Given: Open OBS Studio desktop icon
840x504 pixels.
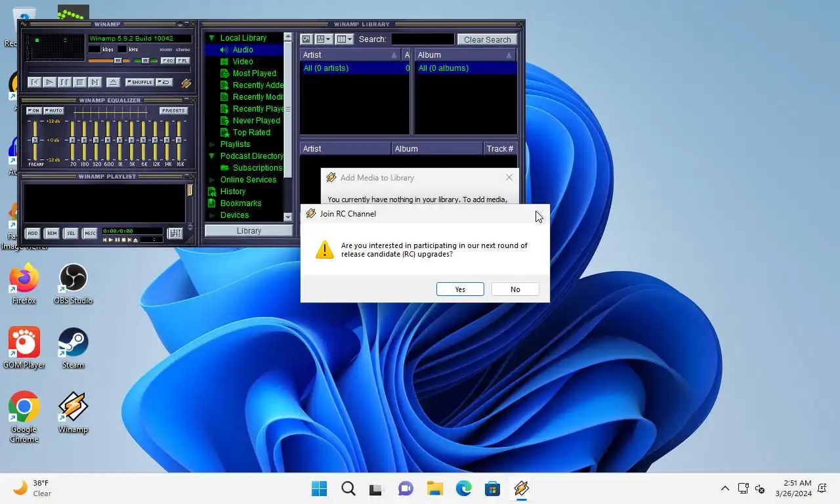Looking at the screenshot, I should [x=73, y=283].
